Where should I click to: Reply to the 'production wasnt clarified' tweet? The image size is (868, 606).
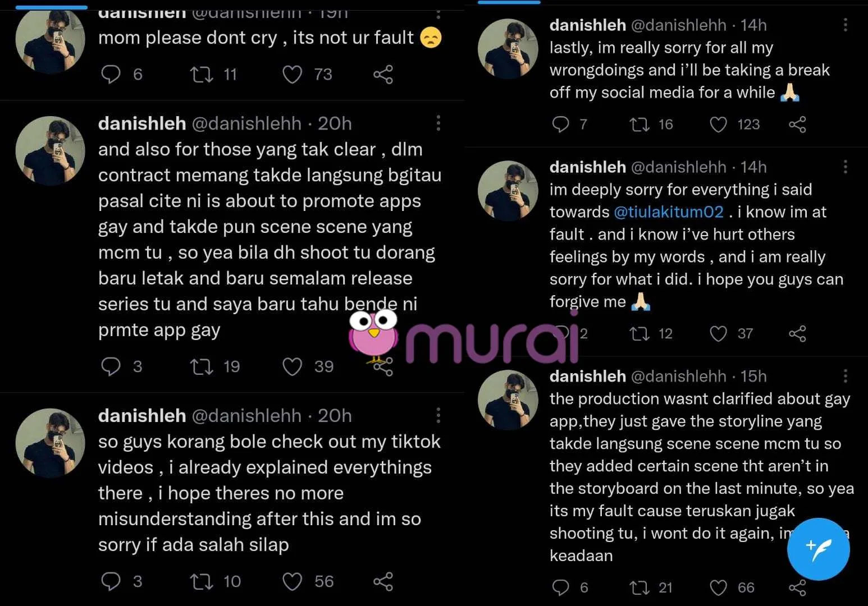pyautogui.click(x=560, y=587)
